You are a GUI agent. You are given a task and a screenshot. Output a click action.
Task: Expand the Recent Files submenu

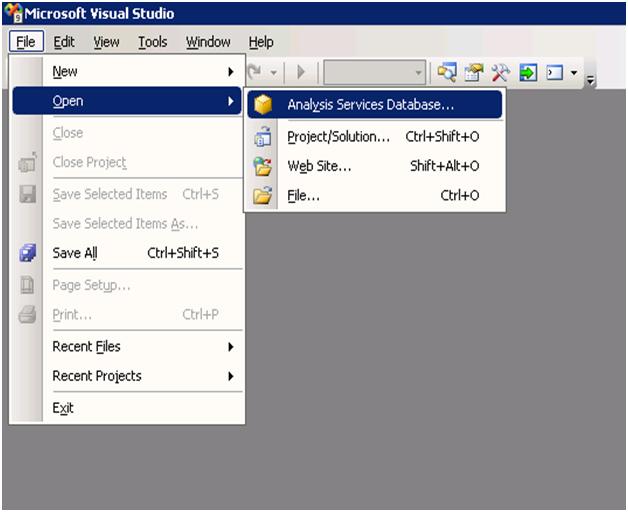click(x=127, y=347)
